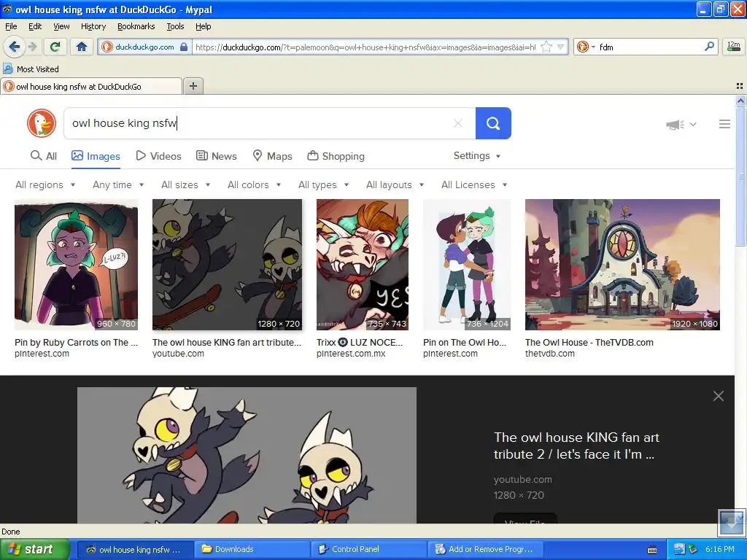Screen dimensions: 747x560
Task: Show the tab list grid icon
Action: pos(740,86)
